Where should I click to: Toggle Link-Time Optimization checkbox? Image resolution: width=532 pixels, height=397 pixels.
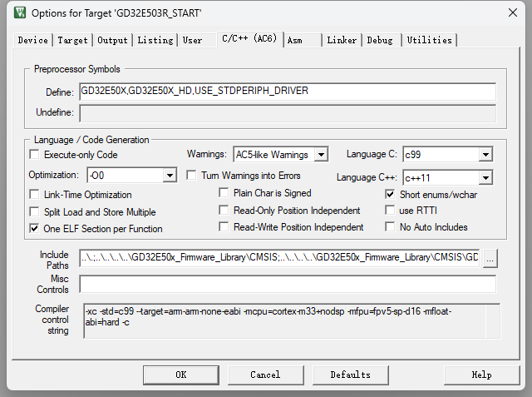(x=34, y=195)
